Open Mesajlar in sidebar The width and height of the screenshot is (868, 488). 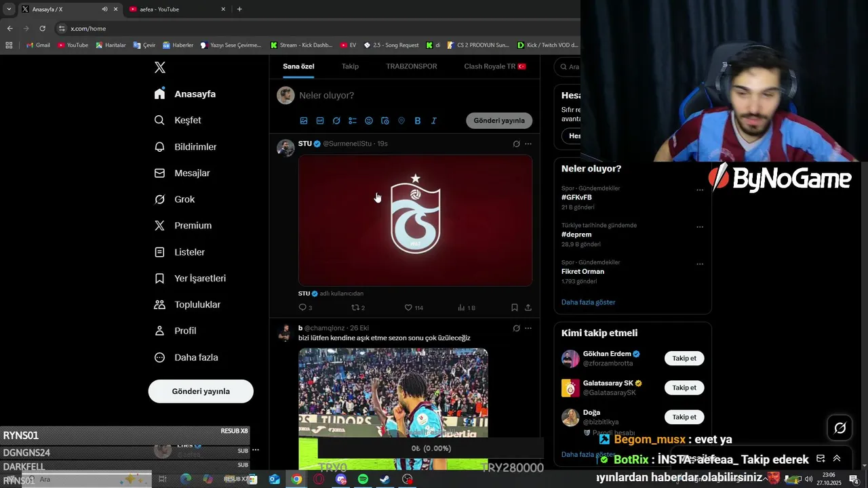click(x=182, y=173)
